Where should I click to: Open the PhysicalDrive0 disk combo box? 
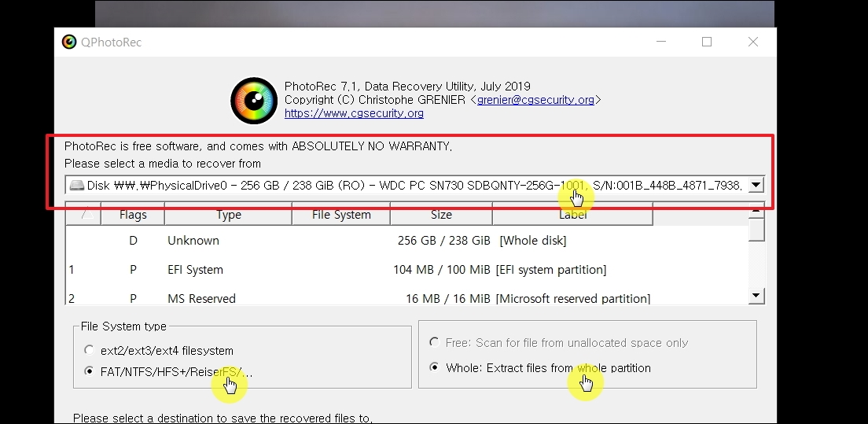(x=414, y=186)
